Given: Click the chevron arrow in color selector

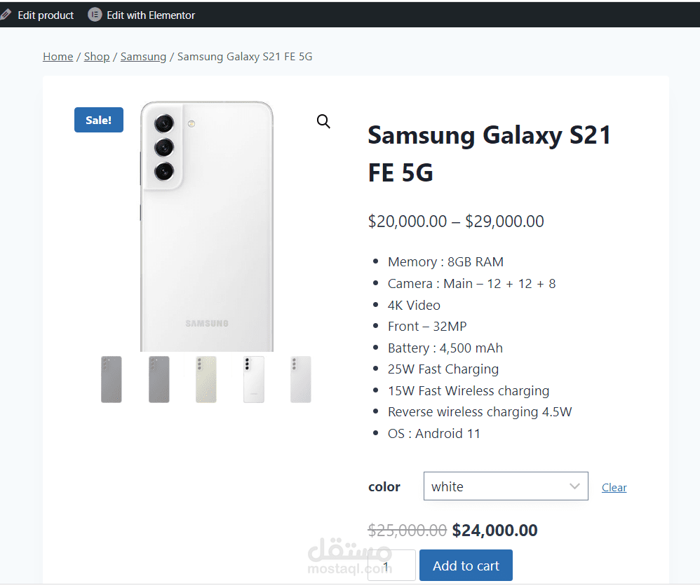Looking at the screenshot, I should (575, 486).
